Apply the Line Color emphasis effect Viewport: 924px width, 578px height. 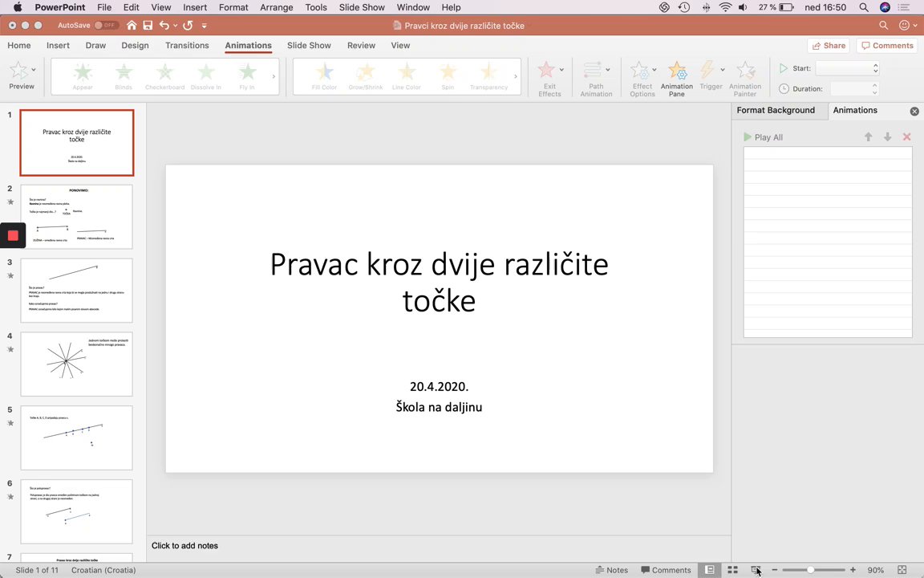(x=407, y=76)
